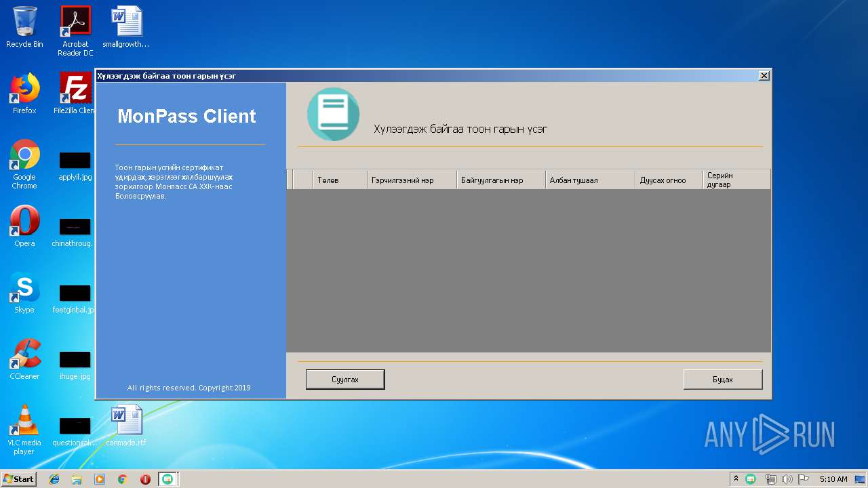Open Opera desktop shortcut
The height and width of the screenshot is (488, 868).
click(x=24, y=226)
